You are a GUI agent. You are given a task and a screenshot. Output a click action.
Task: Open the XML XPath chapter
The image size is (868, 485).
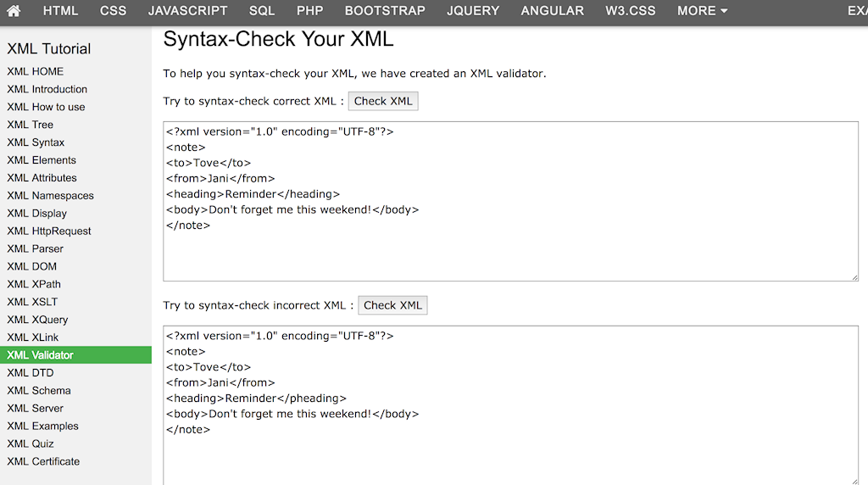(34, 284)
